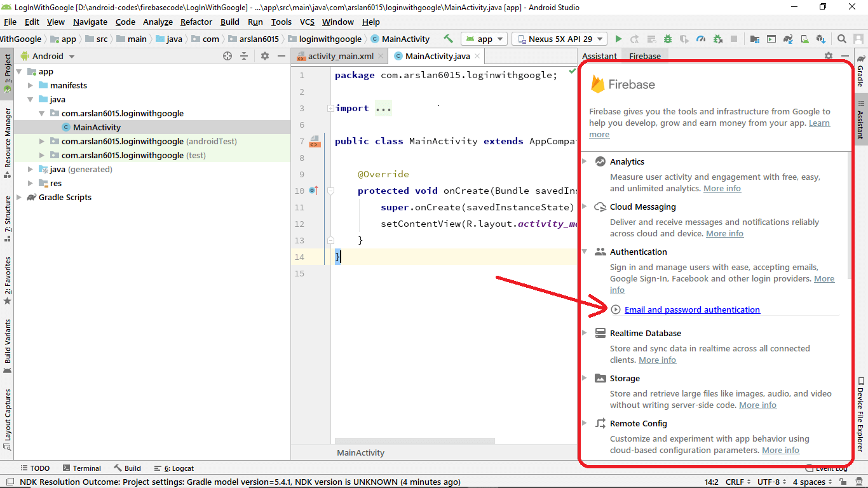Click the green Run app button
The width and height of the screenshot is (868, 488).
pos(618,39)
